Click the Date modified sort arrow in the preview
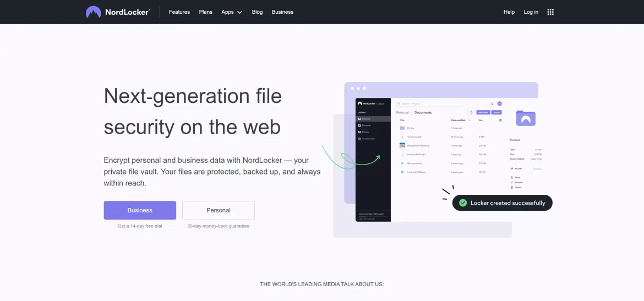This screenshot has height=301, width=644. tap(469, 121)
